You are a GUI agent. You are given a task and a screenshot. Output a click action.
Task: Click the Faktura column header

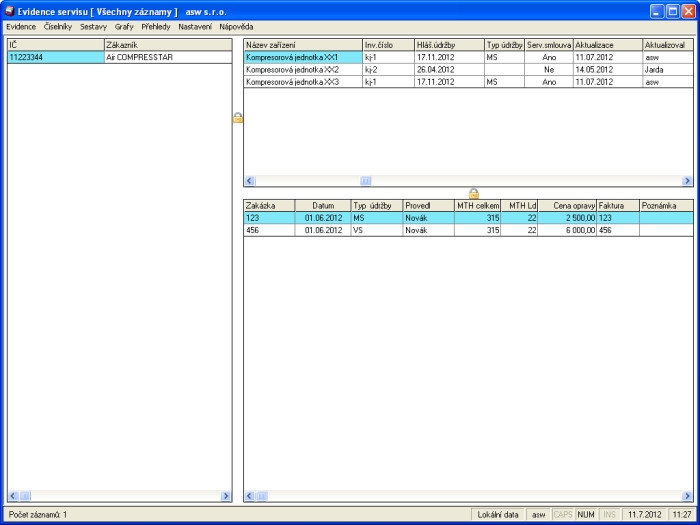[618, 206]
